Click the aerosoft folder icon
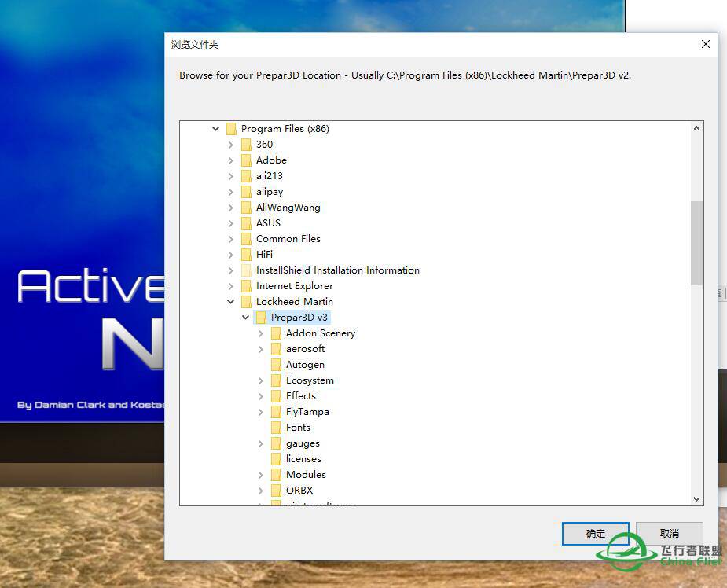727x588 pixels. click(x=276, y=349)
